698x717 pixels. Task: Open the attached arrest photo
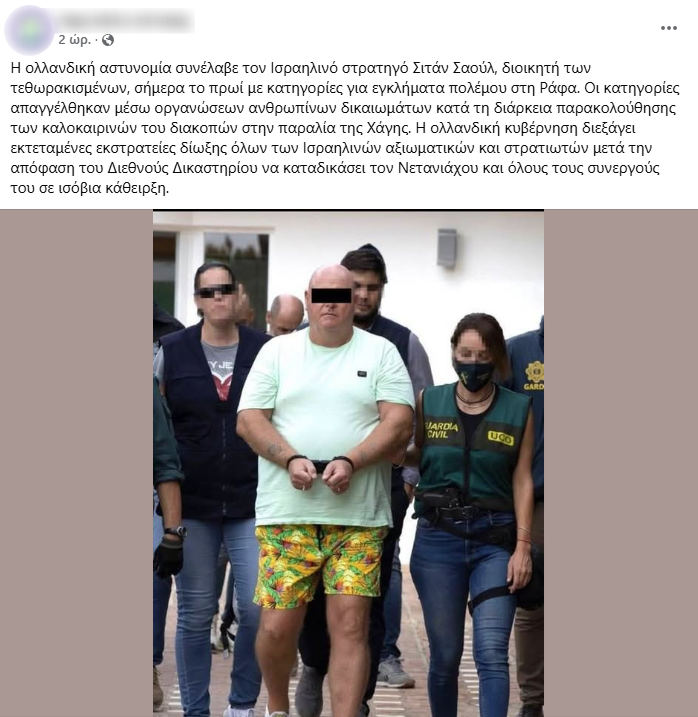click(x=349, y=463)
